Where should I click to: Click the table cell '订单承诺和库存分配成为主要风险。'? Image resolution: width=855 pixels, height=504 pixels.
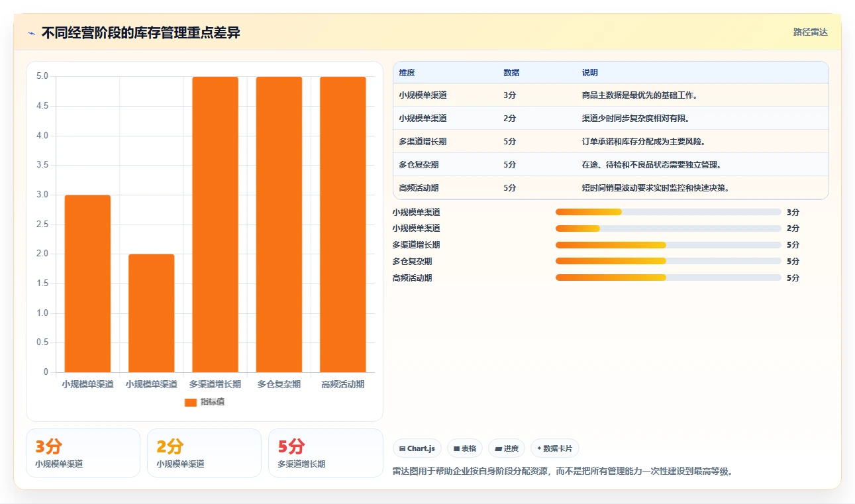tap(644, 142)
